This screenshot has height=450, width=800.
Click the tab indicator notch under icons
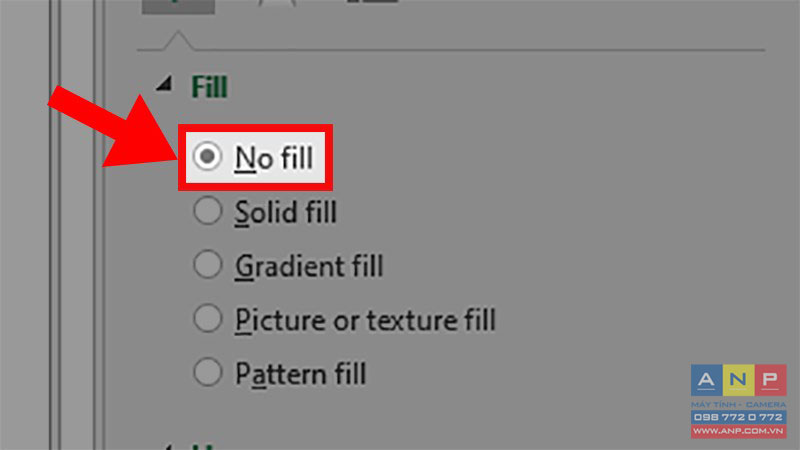point(178,41)
